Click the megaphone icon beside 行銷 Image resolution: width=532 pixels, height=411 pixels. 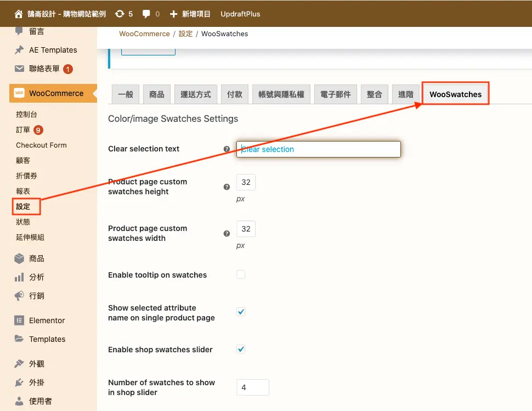pyautogui.click(x=19, y=296)
